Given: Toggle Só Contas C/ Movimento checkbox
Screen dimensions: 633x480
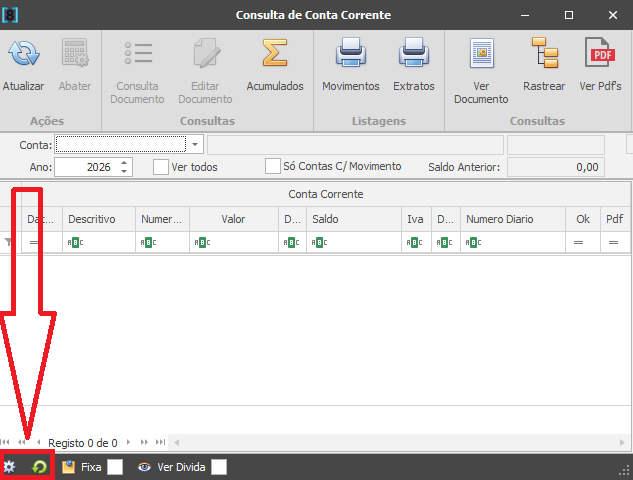Looking at the screenshot, I should click(x=273, y=166).
